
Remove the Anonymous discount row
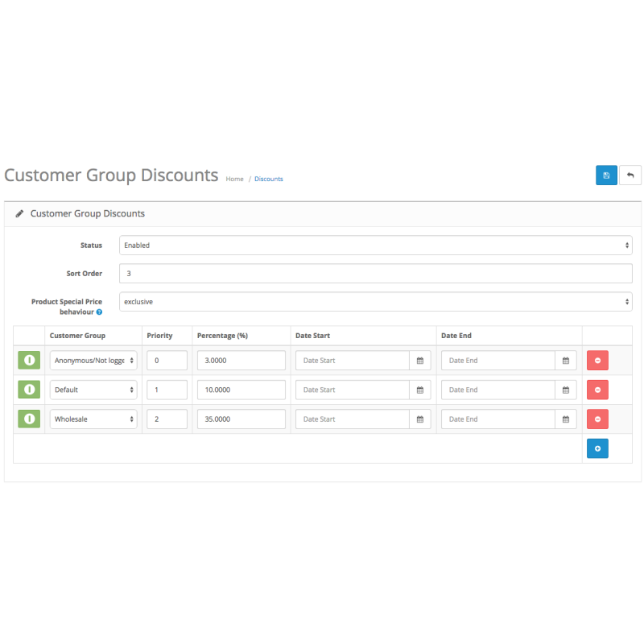(x=597, y=361)
